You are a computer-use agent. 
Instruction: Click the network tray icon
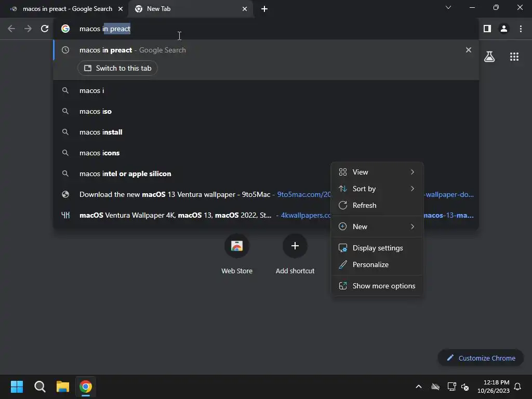coord(451,387)
